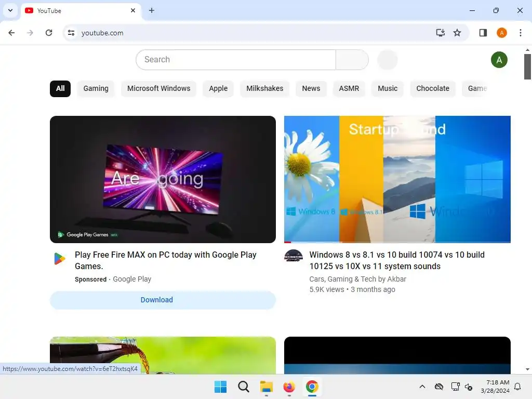The width and height of the screenshot is (532, 399).
Task: Click the round voice search button
Action: [x=387, y=60]
